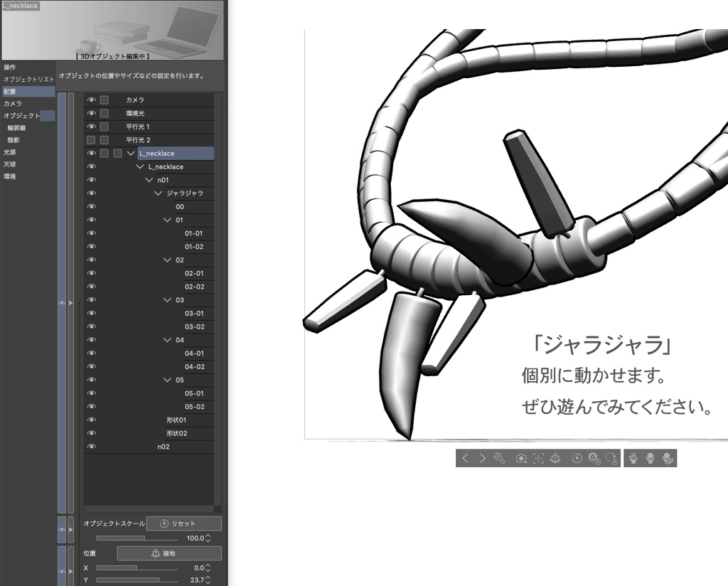Collapse the L_necklace tree node
Viewport: 728px width, 586px height.
coord(131,153)
